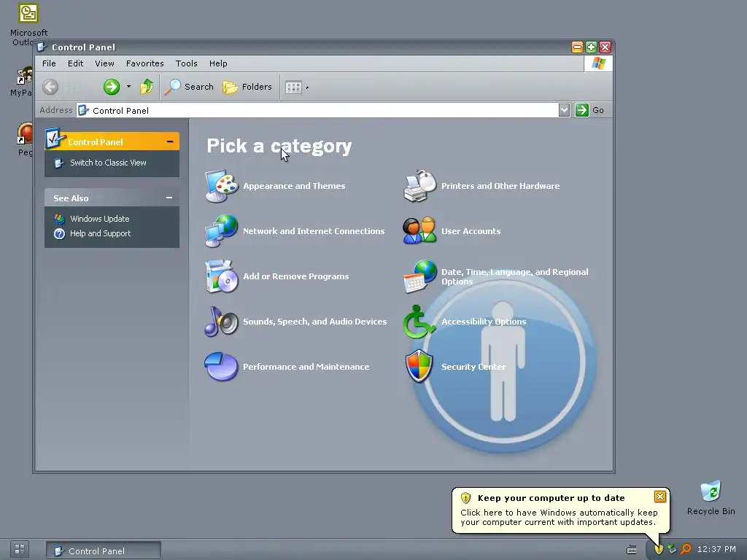Click the Up folder toolbar icon
Screen dimensions: 747x560
pyautogui.click(x=146, y=87)
